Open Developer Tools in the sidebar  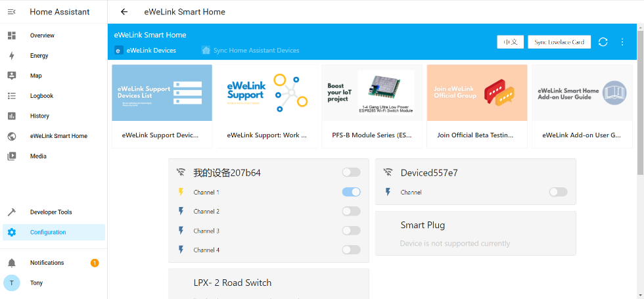pyautogui.click(x=53, y=212)
